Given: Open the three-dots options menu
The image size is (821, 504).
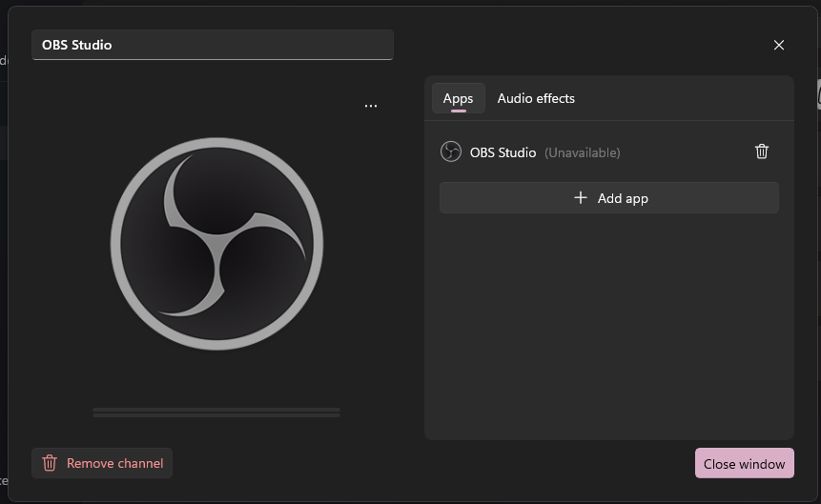Looking at the screenshot, I should pyautogui.click(x=371, y=106).
